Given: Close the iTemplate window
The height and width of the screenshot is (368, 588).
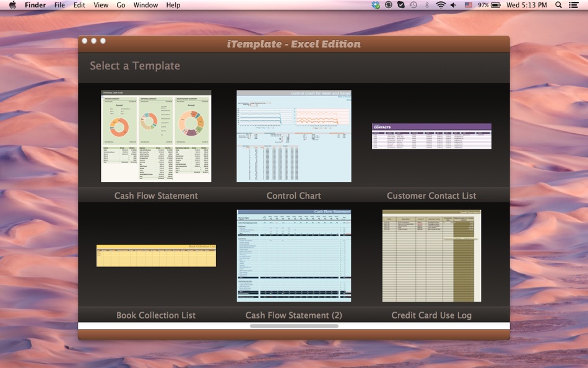Looking at the screenshot, I should pos(85,40).
